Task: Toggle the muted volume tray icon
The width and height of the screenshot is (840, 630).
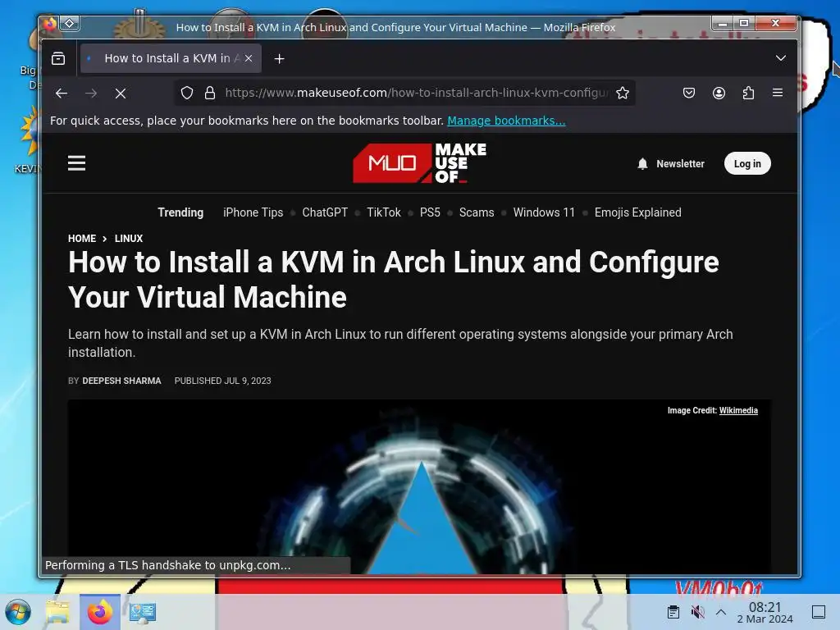Action: point(697,612)
